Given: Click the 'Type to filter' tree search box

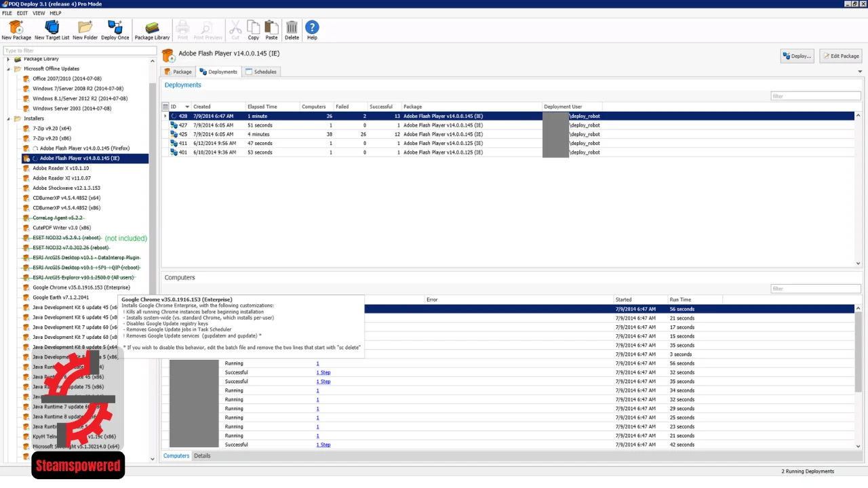Looking at the screenshot, I should tap(79, 51).
